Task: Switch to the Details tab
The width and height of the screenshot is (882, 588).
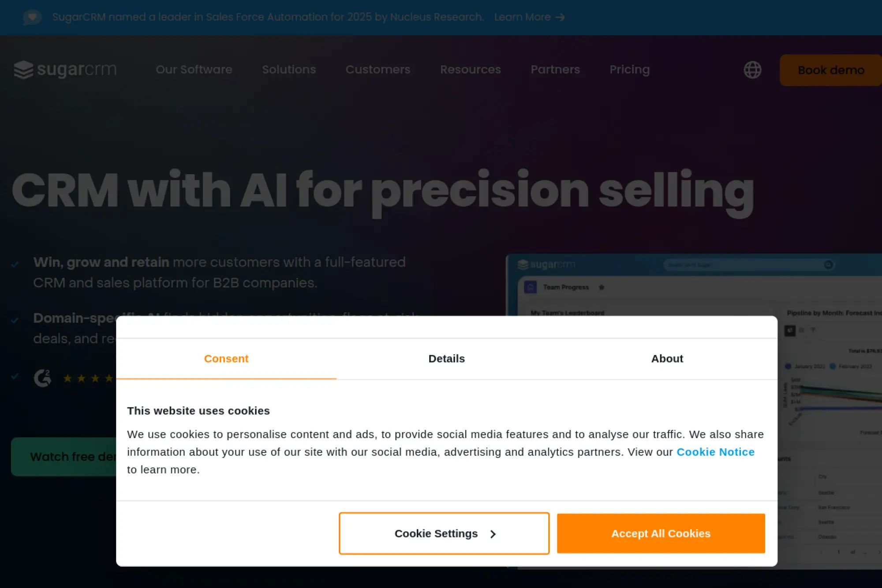Action: click(446, 359)
